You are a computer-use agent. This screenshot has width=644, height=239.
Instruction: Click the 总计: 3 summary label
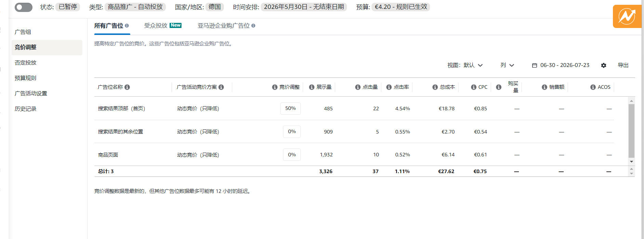[106, 171]
